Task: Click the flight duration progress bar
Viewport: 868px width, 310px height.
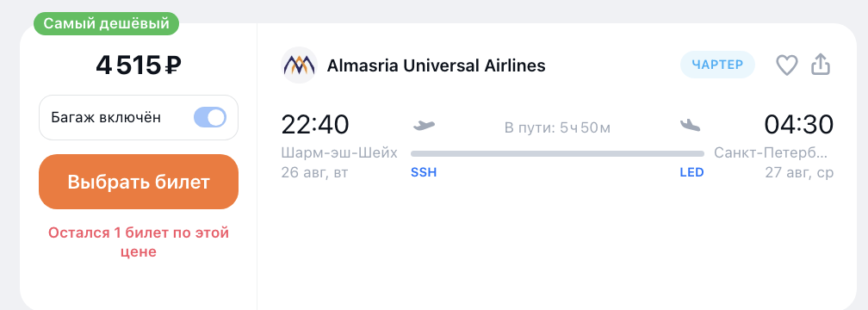Action: pos(557,153)
